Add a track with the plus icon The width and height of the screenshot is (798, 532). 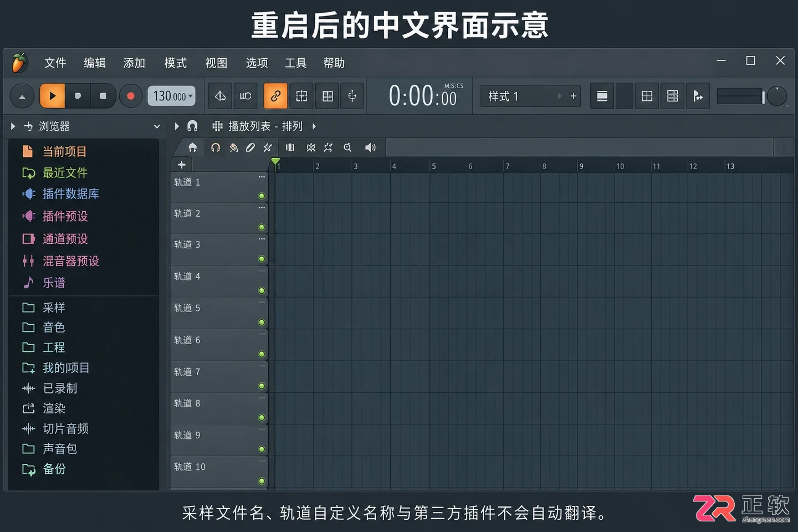[x=181, y=165]
